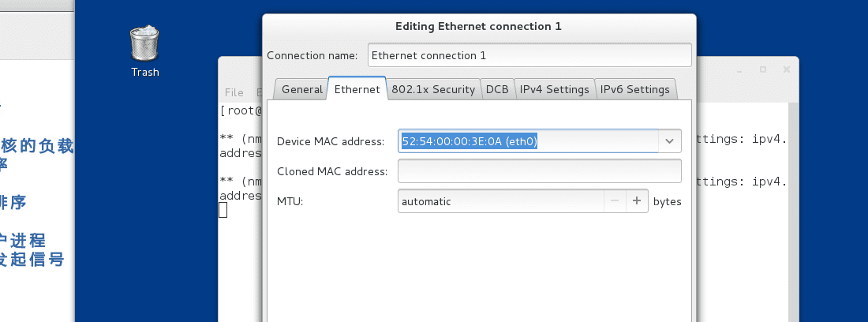
Task: Select the Ethernet tab
Action: (357, 89)
